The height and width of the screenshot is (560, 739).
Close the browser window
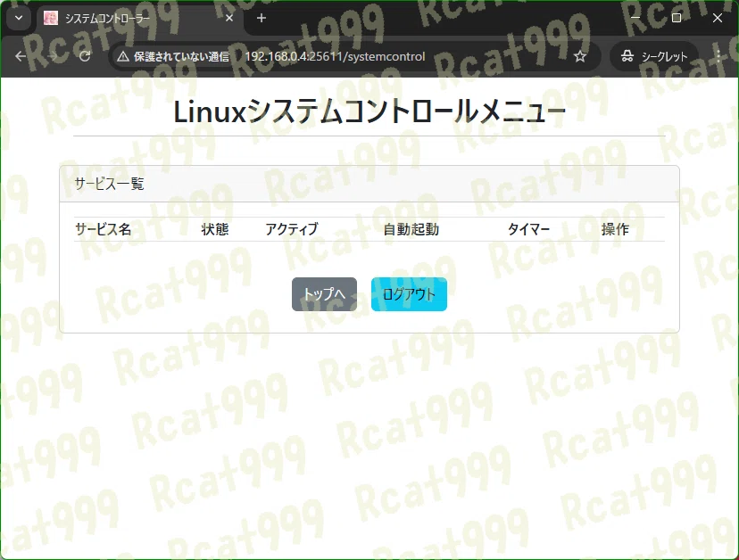(718, 18)
